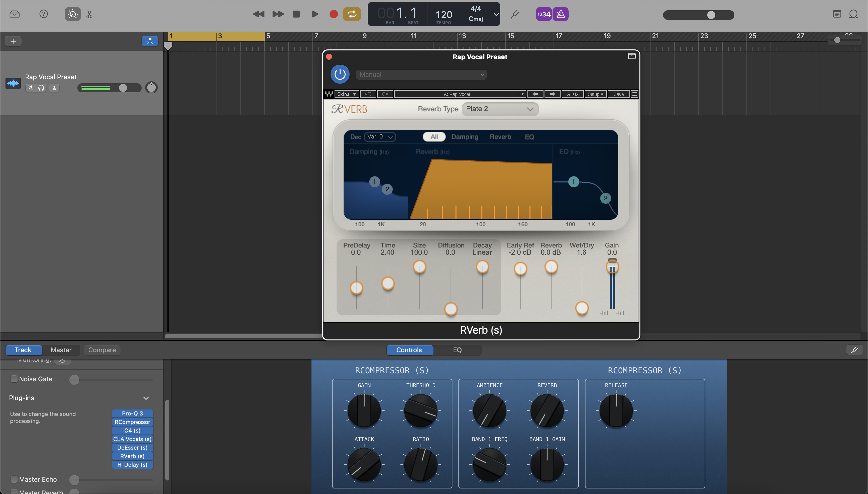Start playback with the play button
The image size is (868, 494).
(315, 14)
